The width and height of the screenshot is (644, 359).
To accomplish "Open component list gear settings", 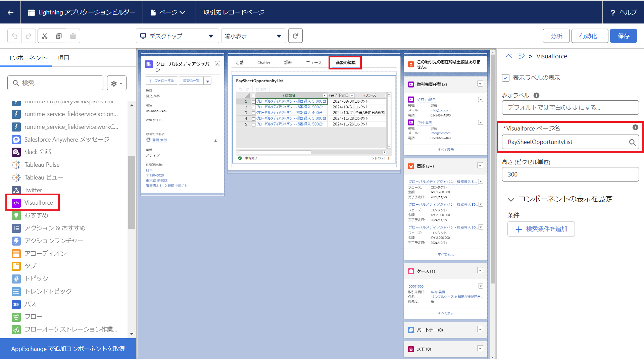I will tap(116, 83).
